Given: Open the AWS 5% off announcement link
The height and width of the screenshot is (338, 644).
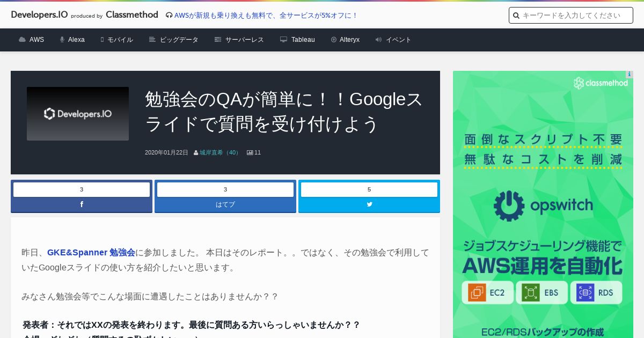Looking at the screenshot, I should [x=266, y=16].
